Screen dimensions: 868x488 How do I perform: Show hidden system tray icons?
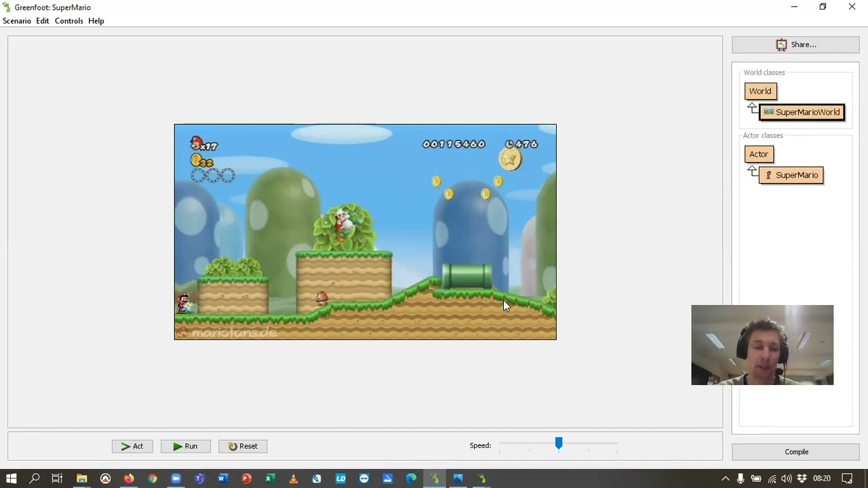726,479
